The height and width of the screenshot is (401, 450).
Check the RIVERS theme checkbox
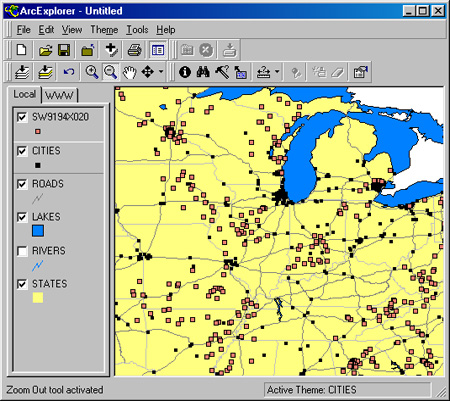point(22,251)
